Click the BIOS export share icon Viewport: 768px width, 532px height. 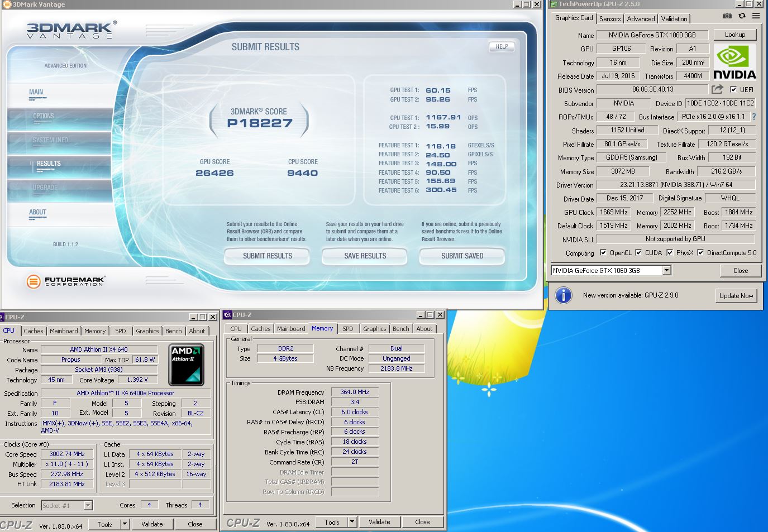tap(717, 89)
